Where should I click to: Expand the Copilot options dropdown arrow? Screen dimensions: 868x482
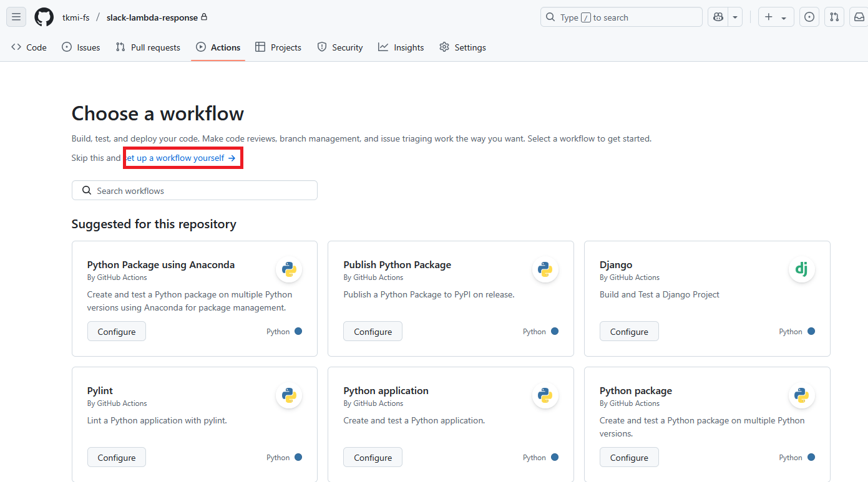click(x=734, y=17)
